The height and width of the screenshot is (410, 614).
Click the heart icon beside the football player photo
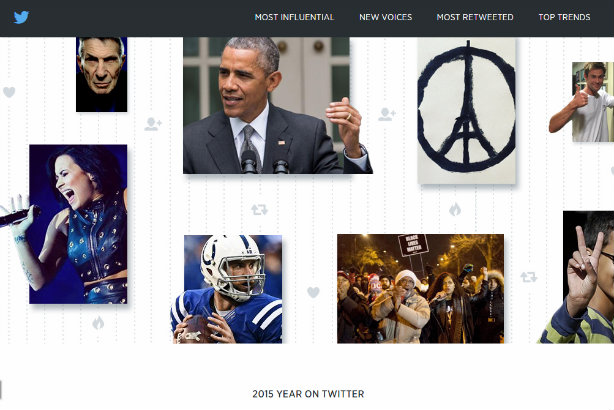pyautogui.click(x=313, y=292)
